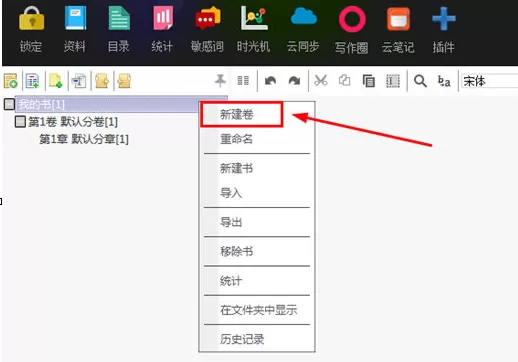
Task: Click the column layout icon
Action: coord(243,81)
